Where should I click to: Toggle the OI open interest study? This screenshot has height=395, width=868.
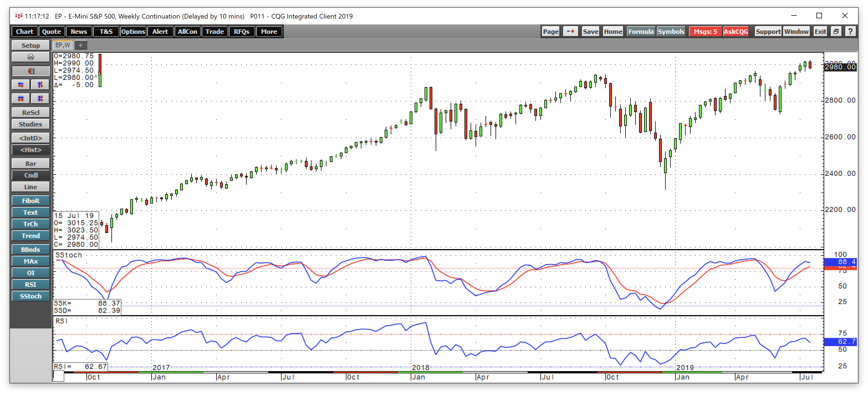31,273
